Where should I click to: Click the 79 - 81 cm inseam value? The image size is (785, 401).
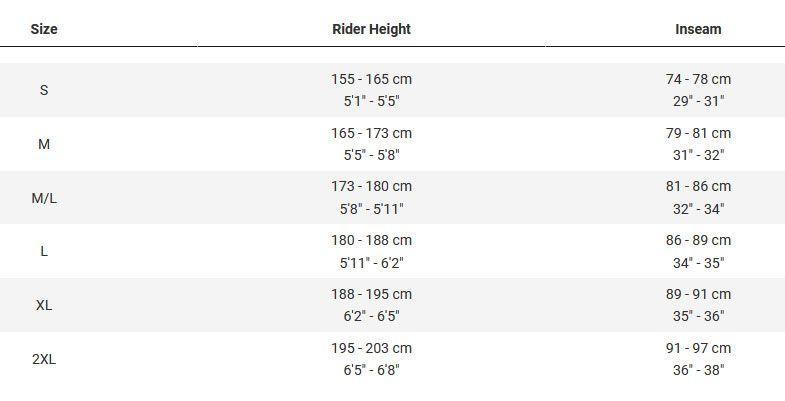point(698,133)
